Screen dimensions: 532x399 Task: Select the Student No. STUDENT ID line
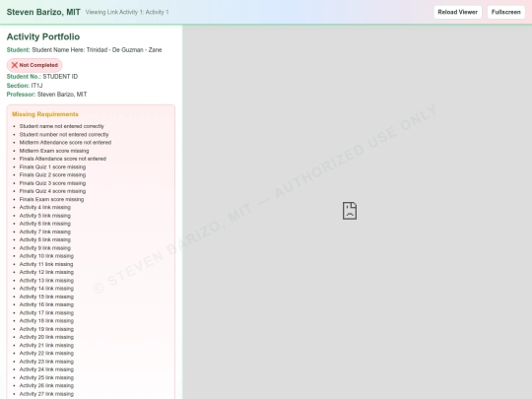point(42,76)
